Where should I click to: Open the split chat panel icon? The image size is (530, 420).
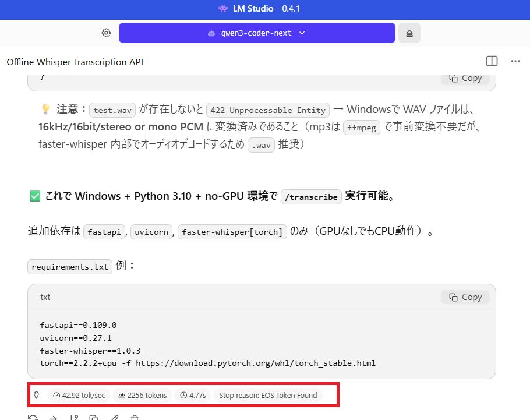tap(492, 61)
